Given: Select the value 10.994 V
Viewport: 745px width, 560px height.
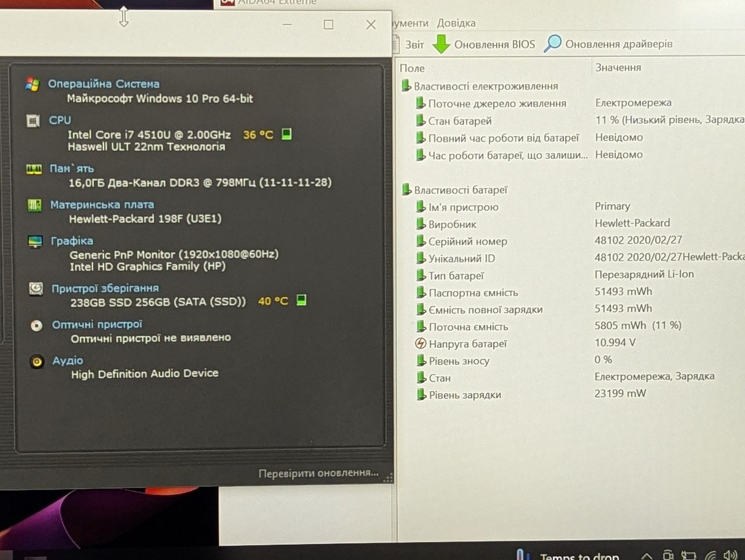Looking at the screenshot, I should pos(615,343).
